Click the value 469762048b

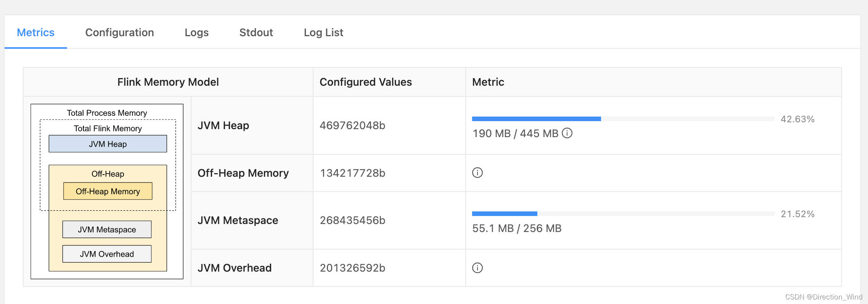click(x=352, y=125)
